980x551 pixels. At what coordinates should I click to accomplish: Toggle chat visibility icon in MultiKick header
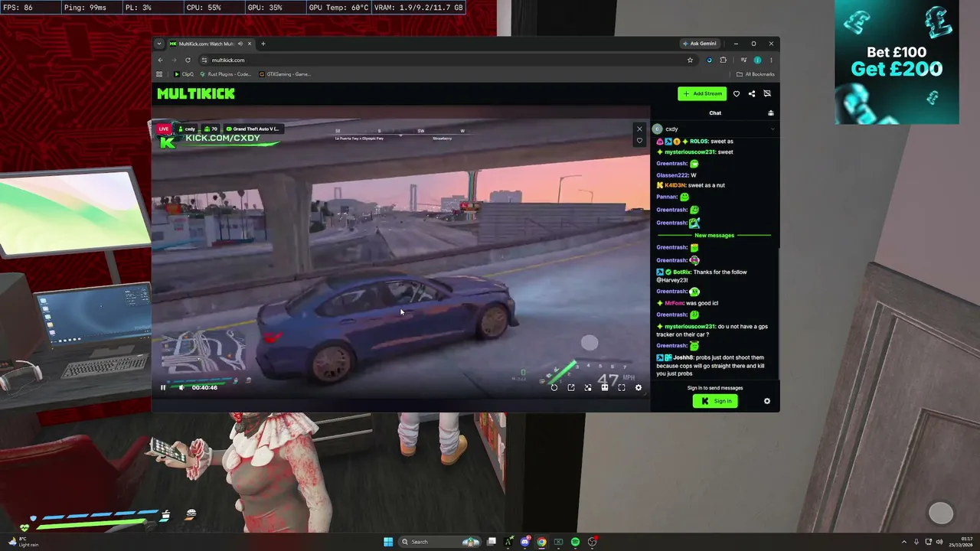(767, 93)
